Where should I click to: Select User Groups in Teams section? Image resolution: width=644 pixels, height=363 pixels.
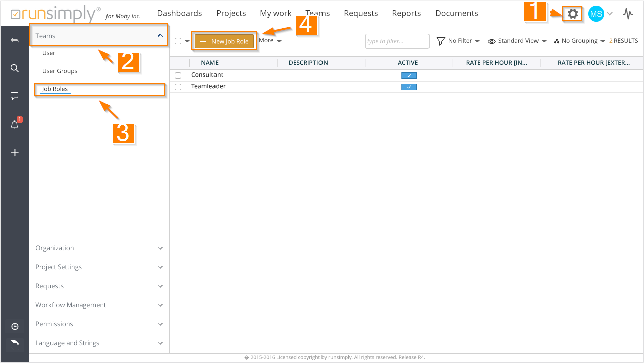tap(60, 71)
